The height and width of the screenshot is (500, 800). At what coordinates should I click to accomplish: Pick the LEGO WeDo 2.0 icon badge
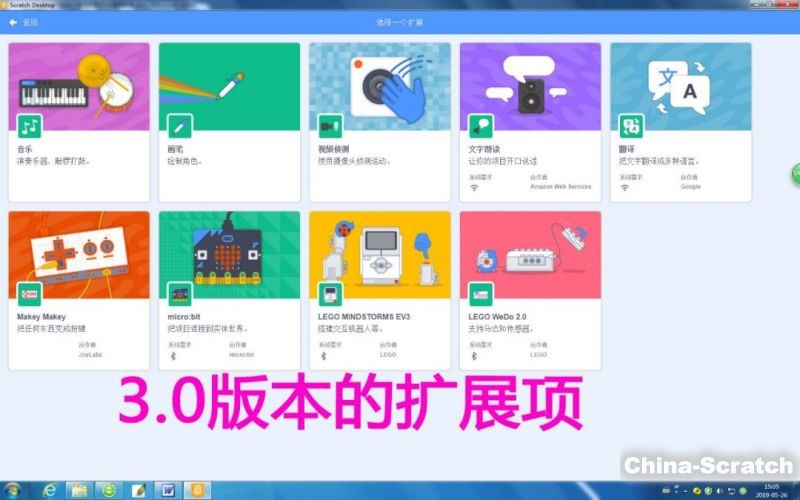(x=481, y=294)
